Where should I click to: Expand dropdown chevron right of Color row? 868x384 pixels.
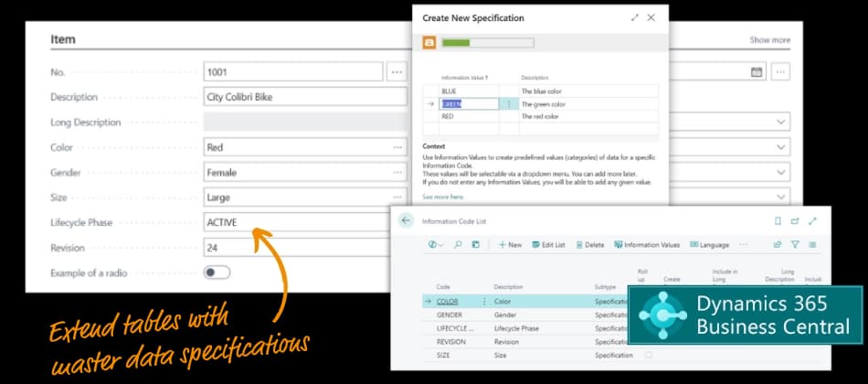tap(780, 147)
